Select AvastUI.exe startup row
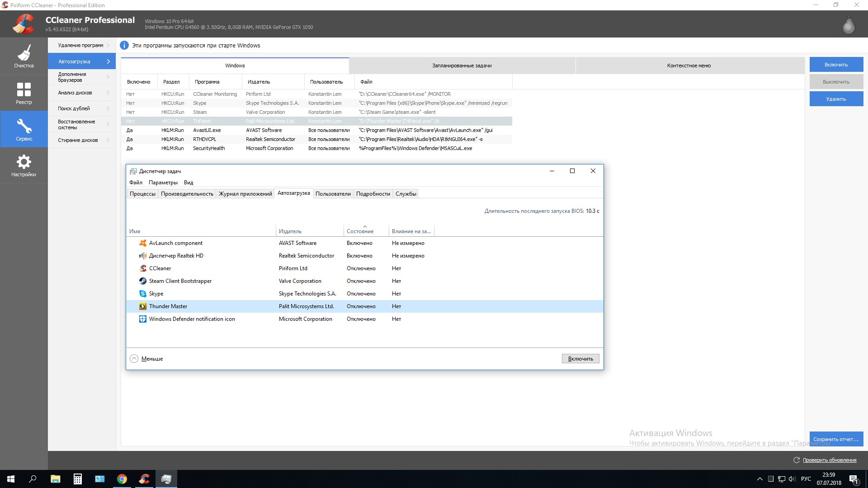The image size is (868, 488). (x=316, y=130)
